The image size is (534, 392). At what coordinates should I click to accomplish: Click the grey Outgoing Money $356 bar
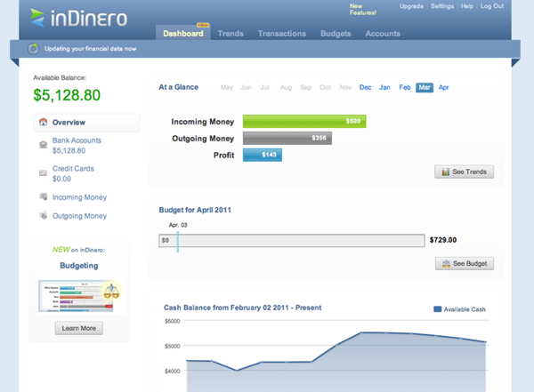pyautogui.click(x=287, y=138)
